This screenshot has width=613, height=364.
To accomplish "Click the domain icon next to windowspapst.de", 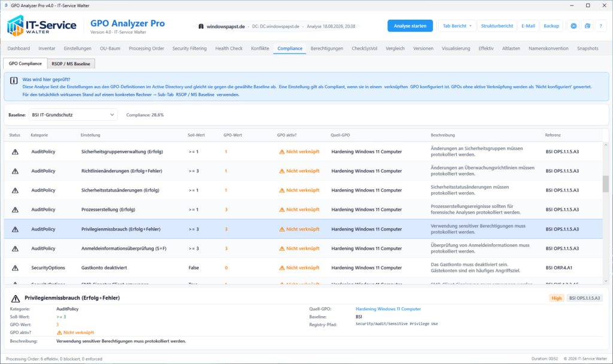I will coord(201,26).
